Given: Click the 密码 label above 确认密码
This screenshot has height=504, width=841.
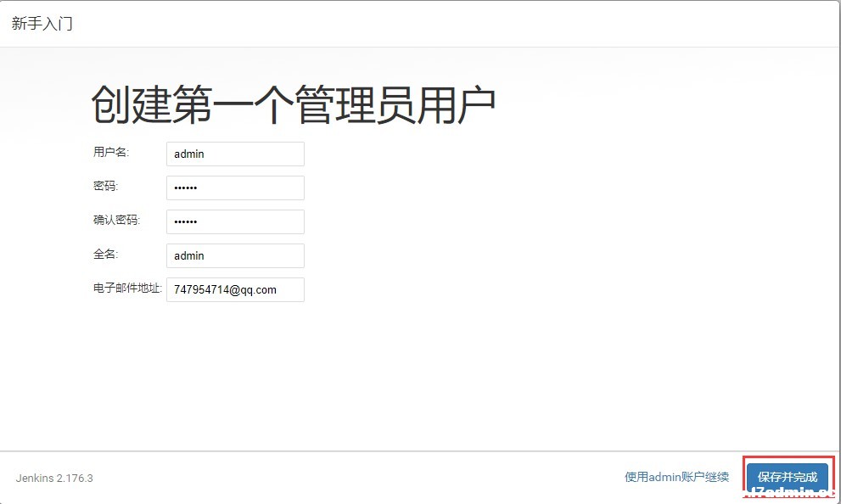Looking at the screenshot, I should (x=105, y=186).
